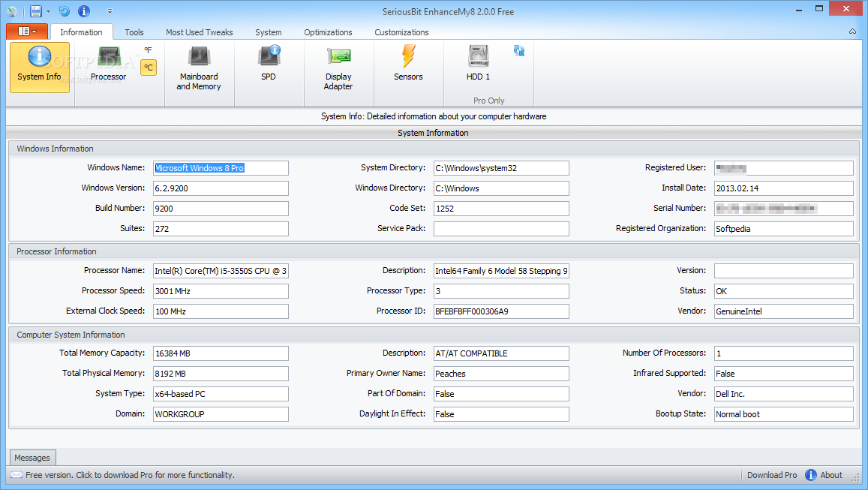
Task: Click the Domain field WORKGROUP
Action: coord(221,414)
